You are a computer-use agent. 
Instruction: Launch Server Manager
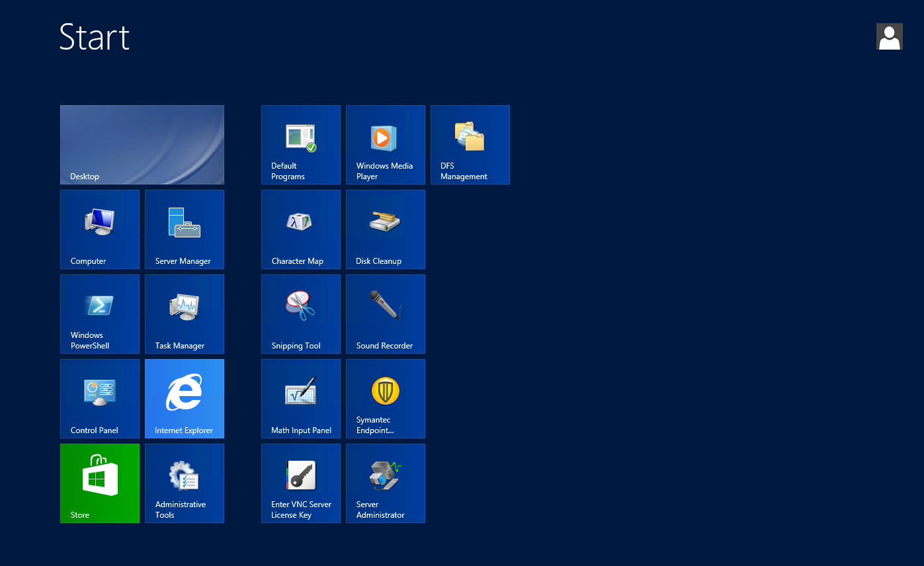click(x=185, y=229)
